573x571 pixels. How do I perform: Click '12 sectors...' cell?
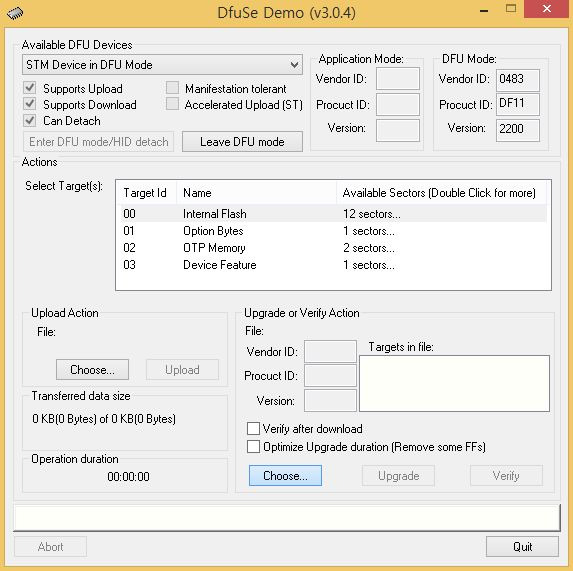coord(372,214)
